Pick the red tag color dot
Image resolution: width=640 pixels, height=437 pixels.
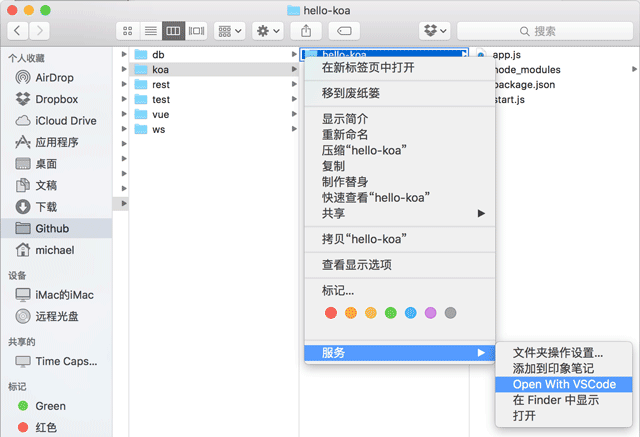click(331, 313)
